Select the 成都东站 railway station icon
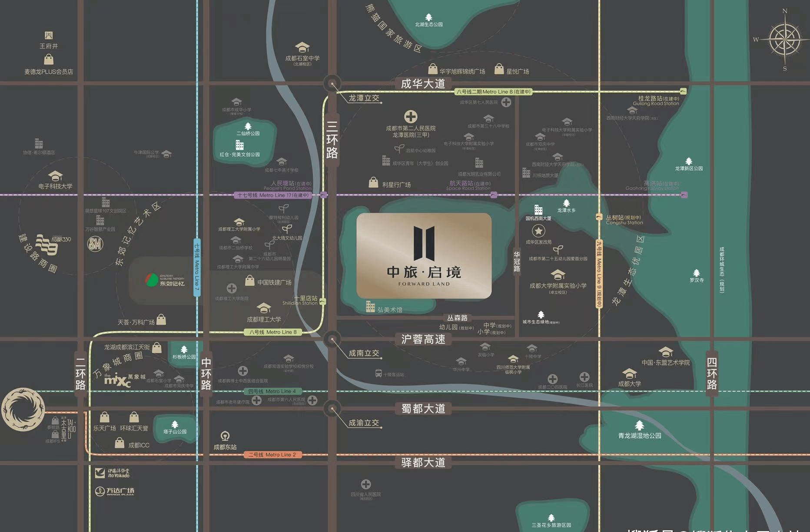 (225, 436)
